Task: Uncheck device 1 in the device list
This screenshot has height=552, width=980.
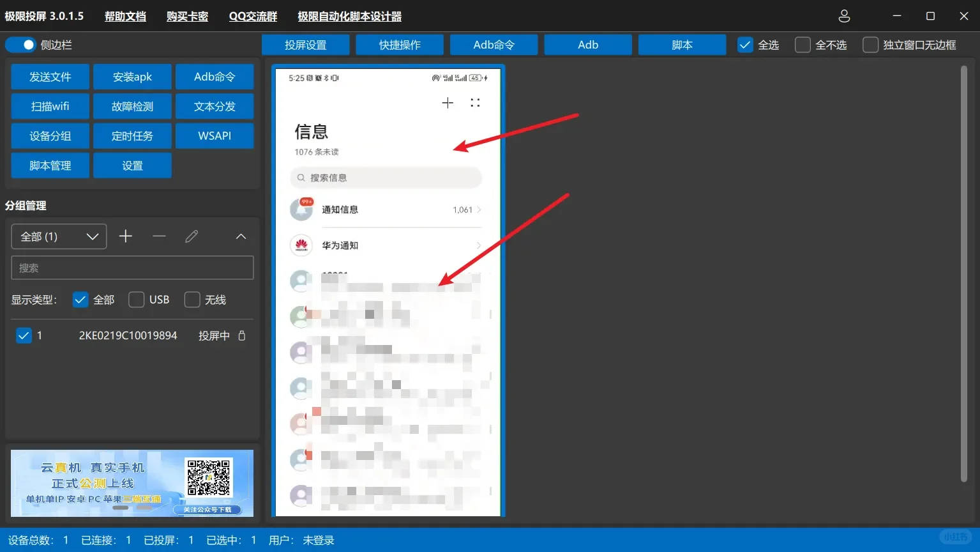Action: (24, 335)
